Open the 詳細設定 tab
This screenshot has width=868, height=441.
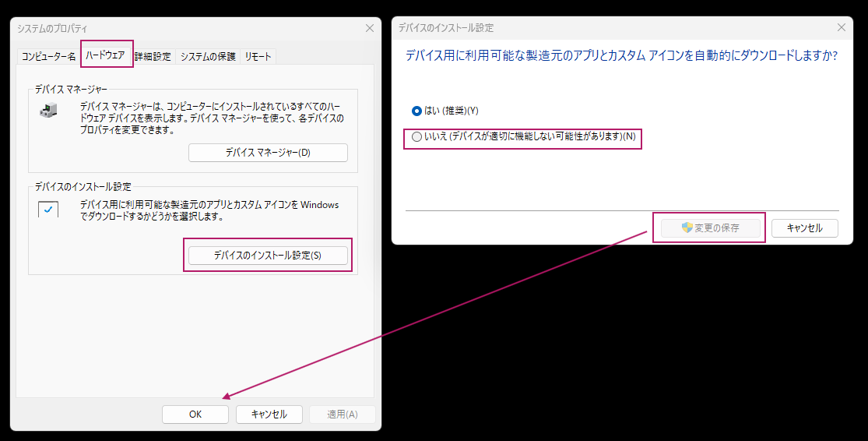[153, 57]
